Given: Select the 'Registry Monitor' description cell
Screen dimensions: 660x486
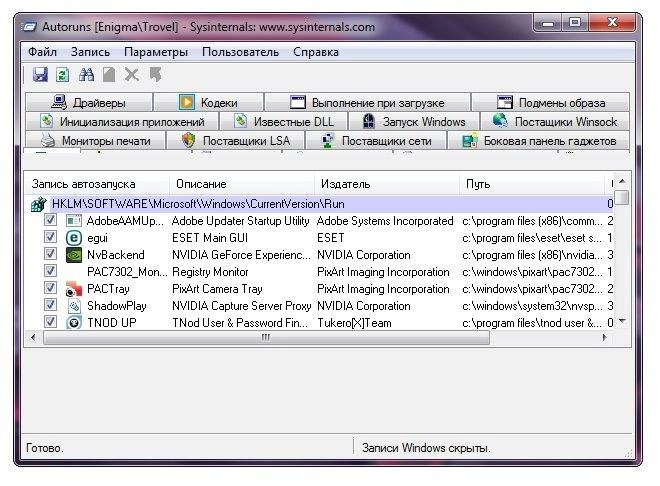Looking at the screenshot, I should click(210, 272).
